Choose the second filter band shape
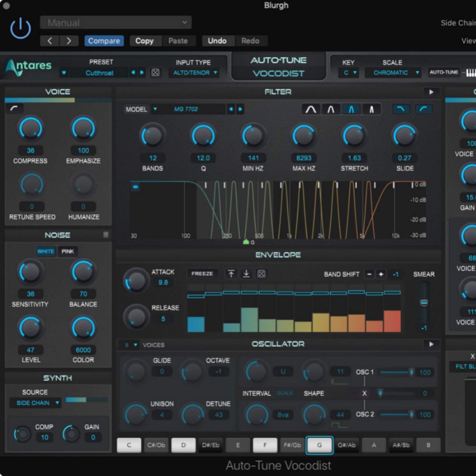The height and width of the screenshot is (476, 476). click(x=331, y=109)
